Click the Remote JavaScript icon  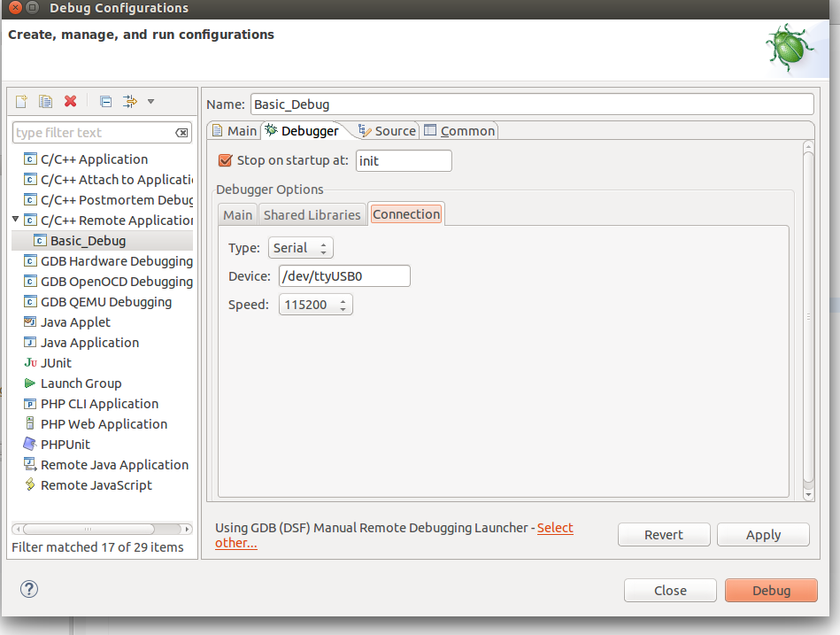[30, 484]
